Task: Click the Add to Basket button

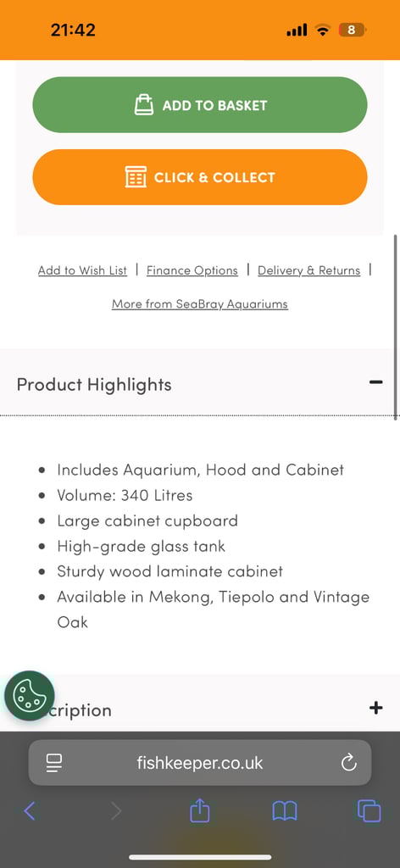Action: [x=200, y=104]
